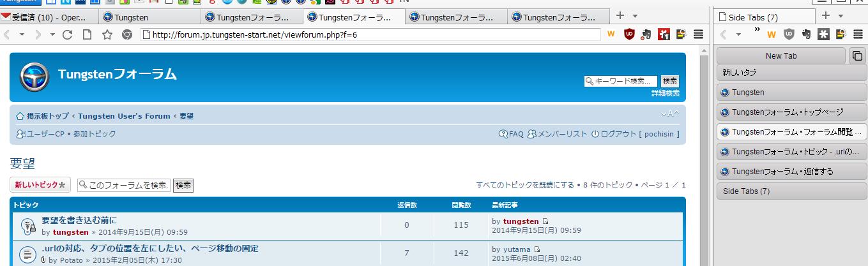Click the gray uBlock shield in side panel
The height and width of the screenshot is (266, 868).
[x=789, y=34]
